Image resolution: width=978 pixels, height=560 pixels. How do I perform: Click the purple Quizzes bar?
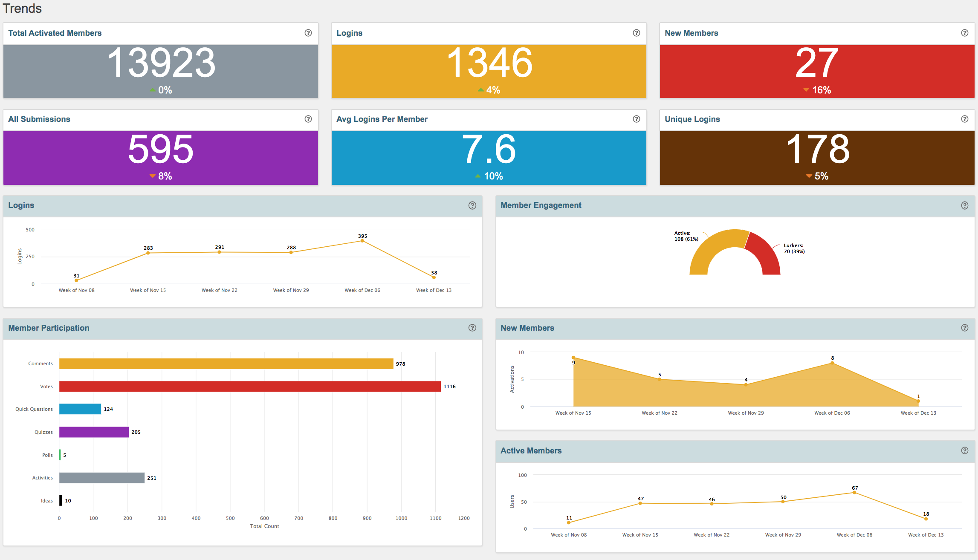click(94, 432)
